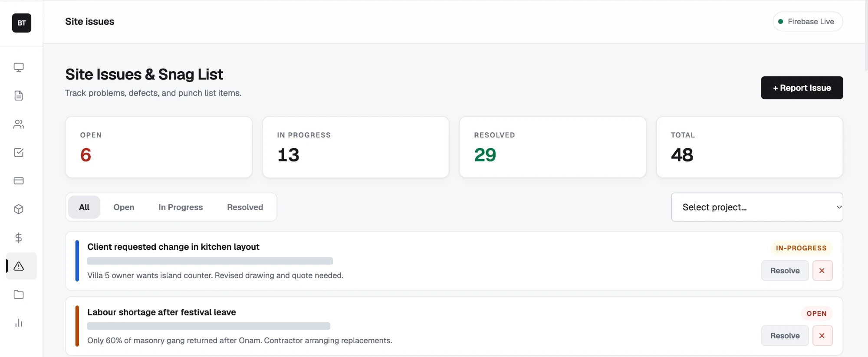Open the cube materials sidebar icon
The image size is (868, 357).
[x=19, y=209]
